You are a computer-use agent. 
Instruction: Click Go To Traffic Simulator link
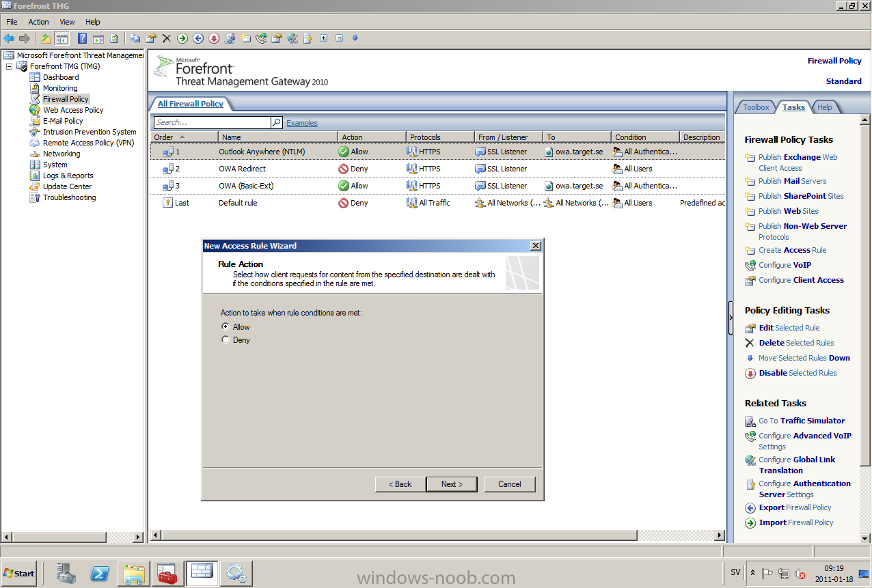point(802,421)
